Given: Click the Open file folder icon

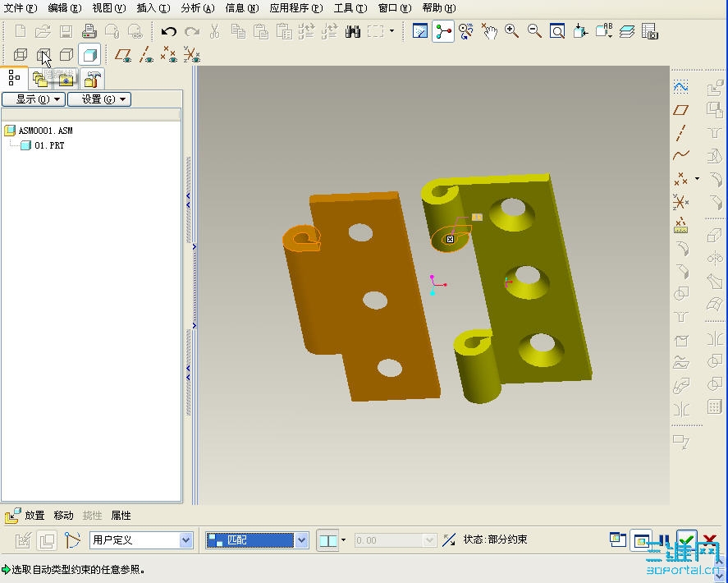Looking at the screenshot, I should tap(43, 31).
